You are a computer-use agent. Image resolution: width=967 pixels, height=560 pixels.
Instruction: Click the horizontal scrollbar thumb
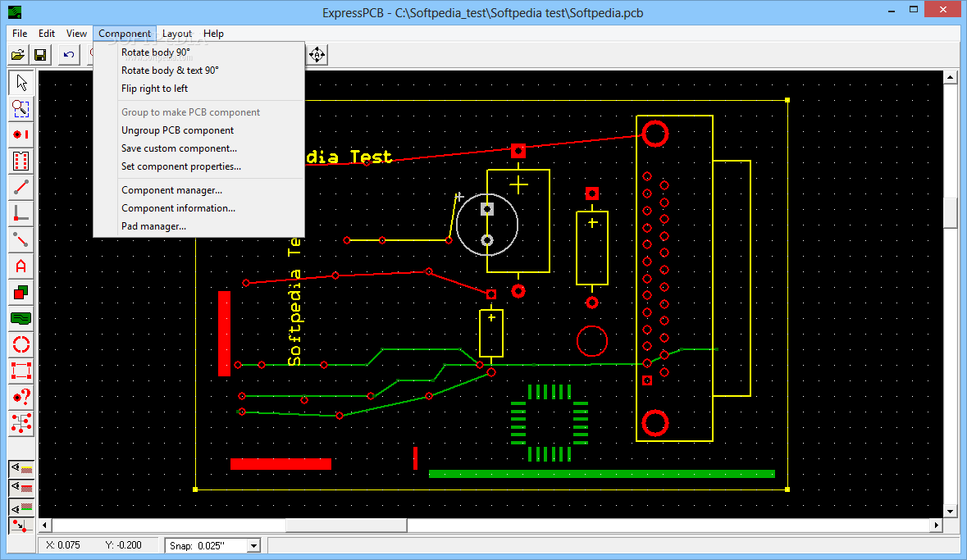(x=347, y=526)
